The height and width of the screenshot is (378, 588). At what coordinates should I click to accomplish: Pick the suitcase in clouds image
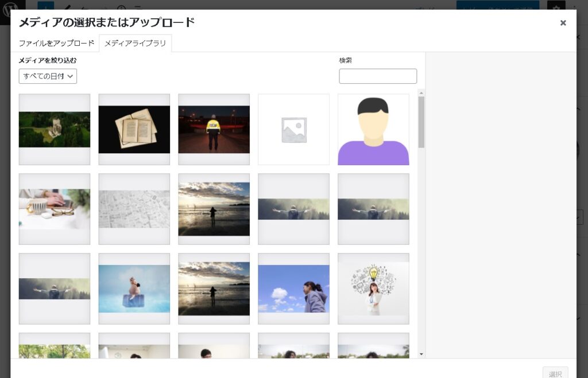tap(134, 289)
